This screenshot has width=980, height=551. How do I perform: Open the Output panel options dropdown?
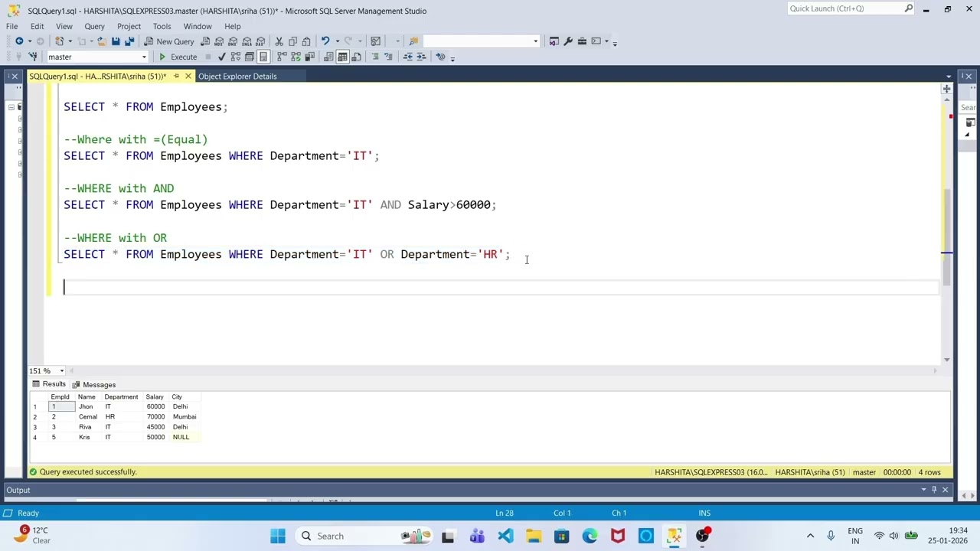pyautogui.click(x=924, y=490)
